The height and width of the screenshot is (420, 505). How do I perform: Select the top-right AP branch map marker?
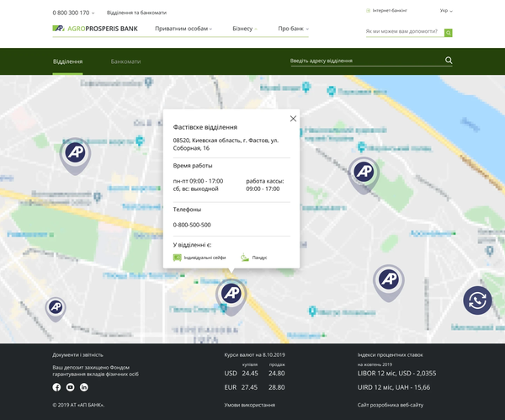[364, 173]
